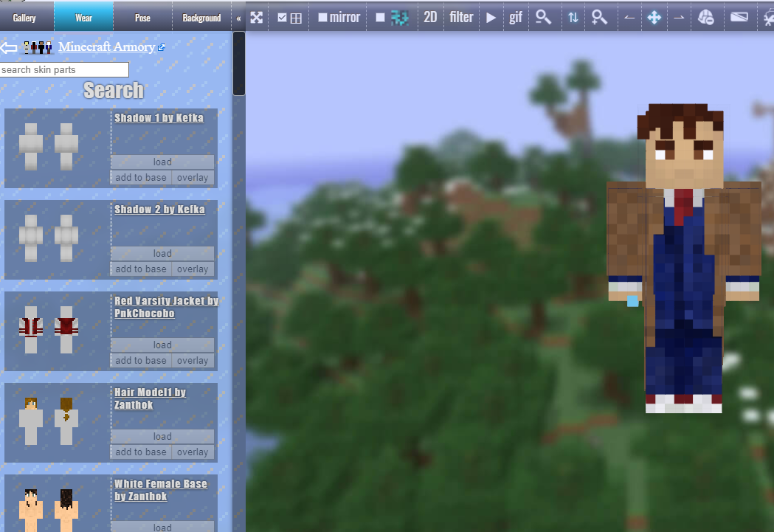Click the teal noise pattern icon
The width and height of the screenshot is (774, 532).
[399, 18]
